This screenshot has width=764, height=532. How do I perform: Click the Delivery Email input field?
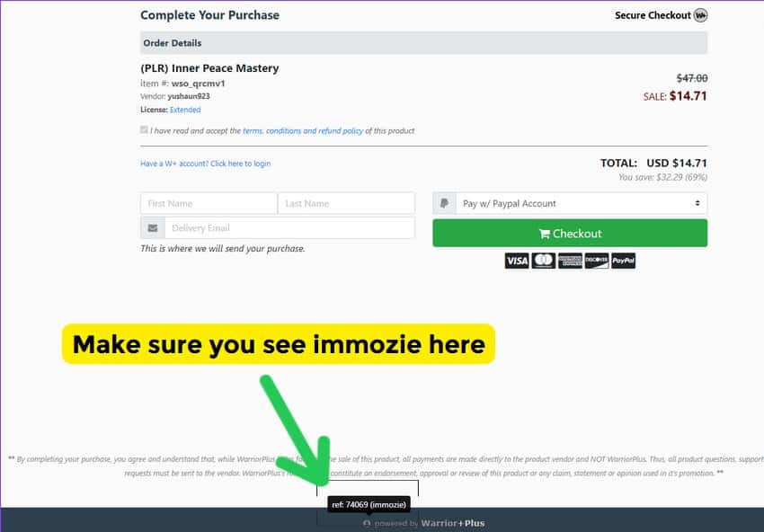click(x=290, y=228)
